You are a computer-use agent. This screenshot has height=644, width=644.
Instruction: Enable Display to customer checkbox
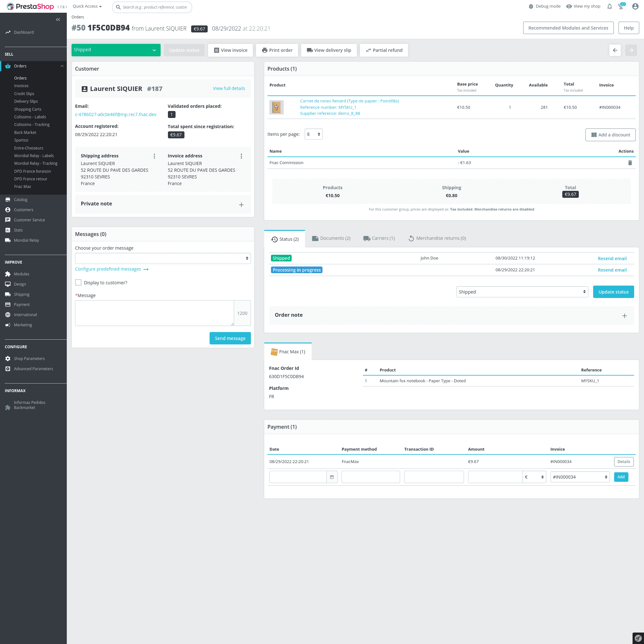[x=78, y=283]
